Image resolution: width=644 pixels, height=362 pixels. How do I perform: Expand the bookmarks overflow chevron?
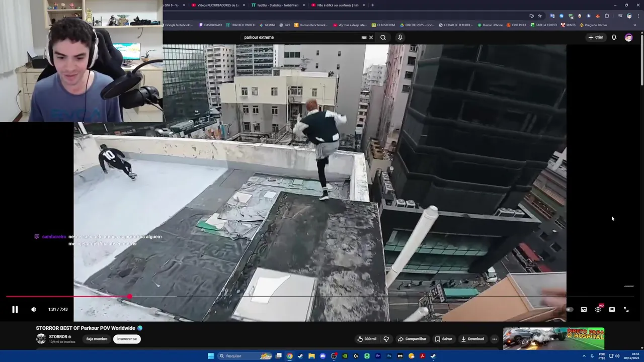tap(635, 25)
